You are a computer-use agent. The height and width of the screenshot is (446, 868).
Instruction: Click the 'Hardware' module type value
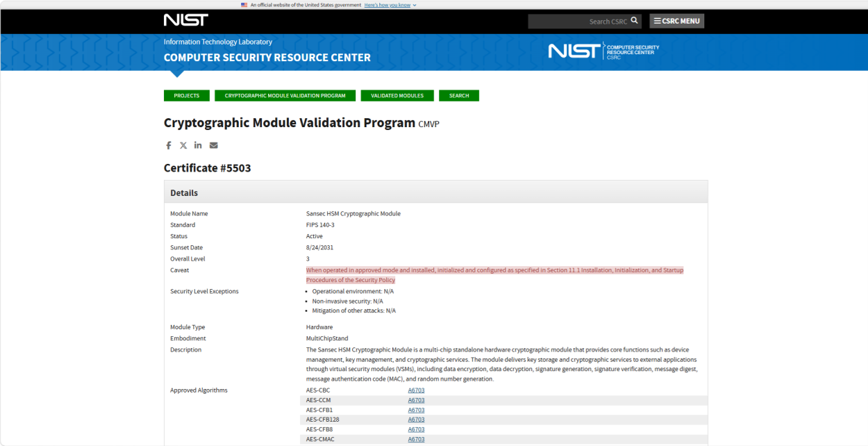click(x=319, y=327)
